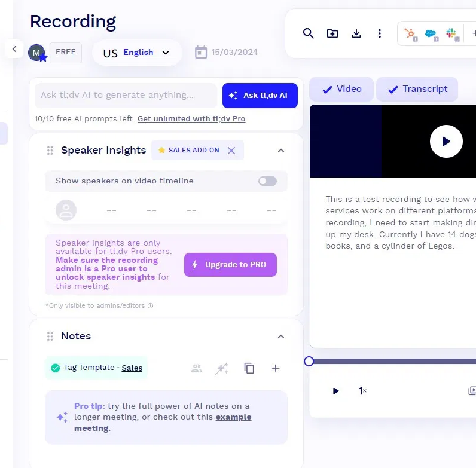Click the info icon beside admins/editors note

(150, 305)
